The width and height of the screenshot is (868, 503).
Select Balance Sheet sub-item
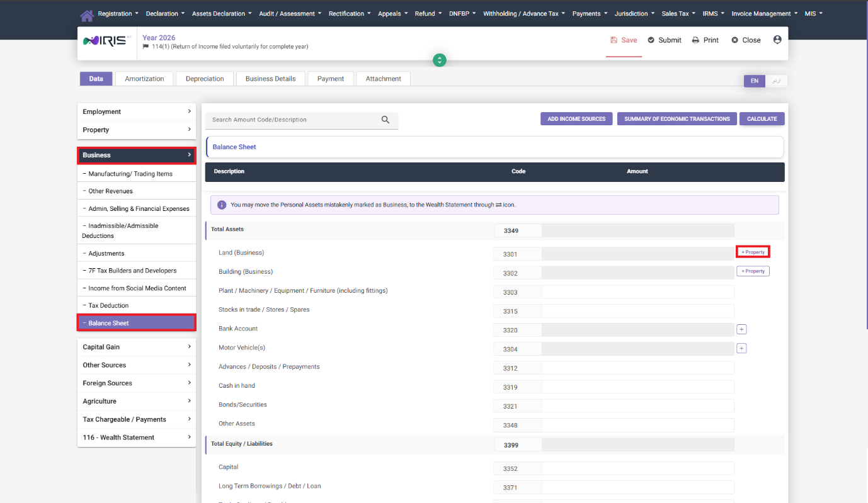[137, 323]
